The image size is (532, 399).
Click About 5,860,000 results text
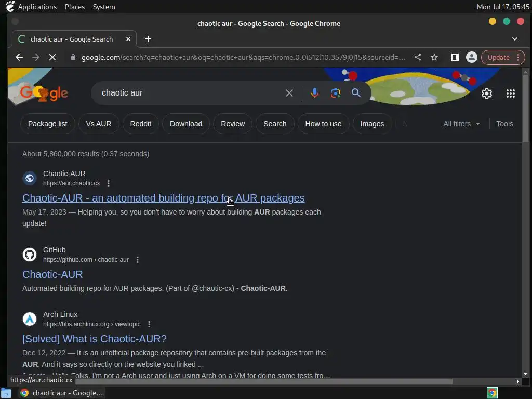86,154
